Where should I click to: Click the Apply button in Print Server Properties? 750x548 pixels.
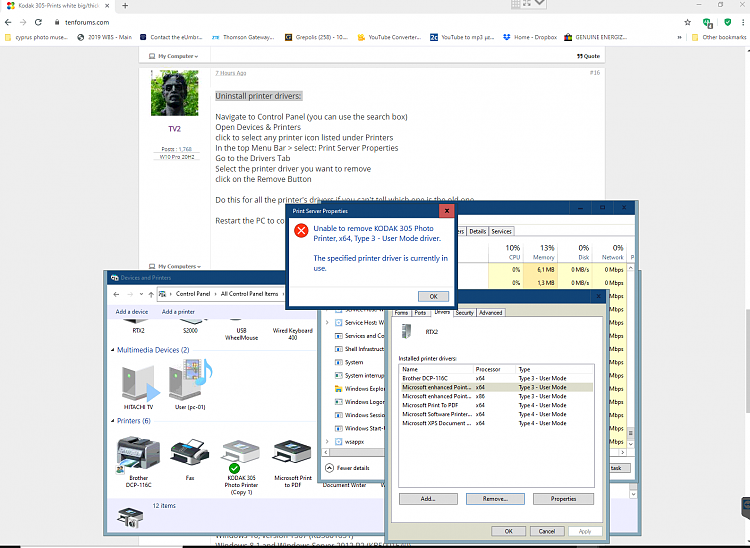(585, 531)
